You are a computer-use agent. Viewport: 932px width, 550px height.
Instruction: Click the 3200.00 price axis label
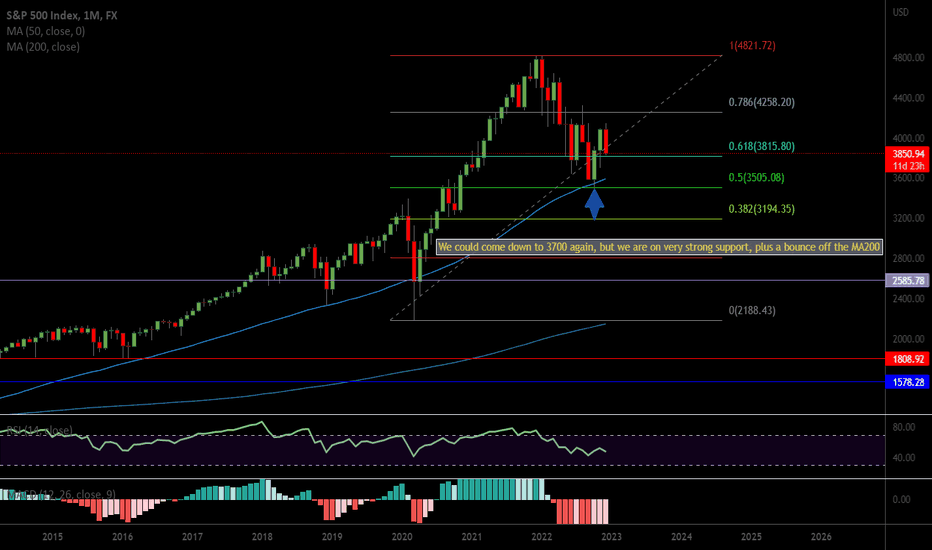(908, 218)
